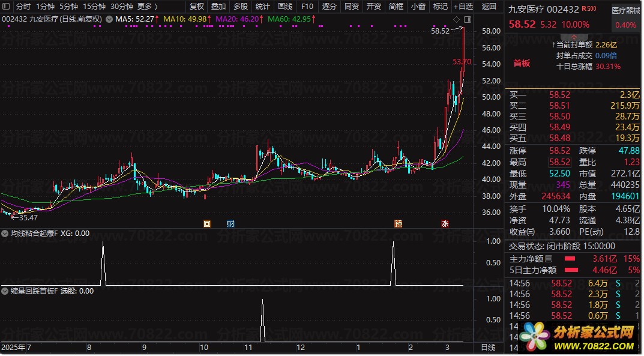Switch to the 分时 intraday tab
The width and height of the screenshot is (644, 356).
[x=23, y=7]
